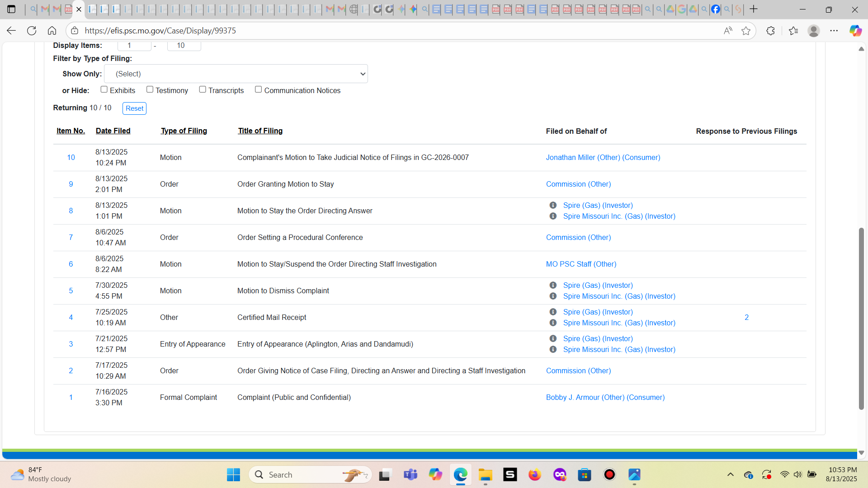Sort by Item No. column

tap(71, 131)
